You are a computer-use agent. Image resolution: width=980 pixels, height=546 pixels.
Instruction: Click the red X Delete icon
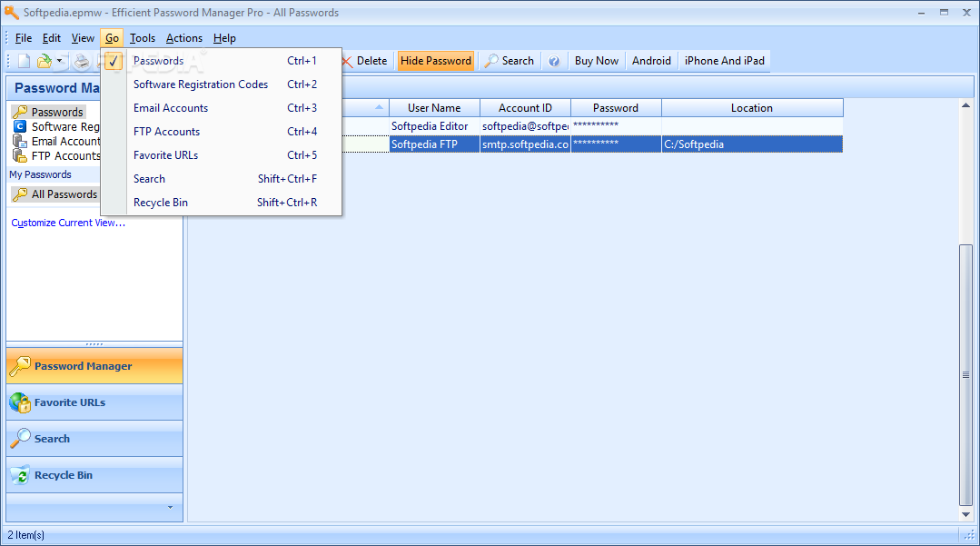[x=347, y=61]
